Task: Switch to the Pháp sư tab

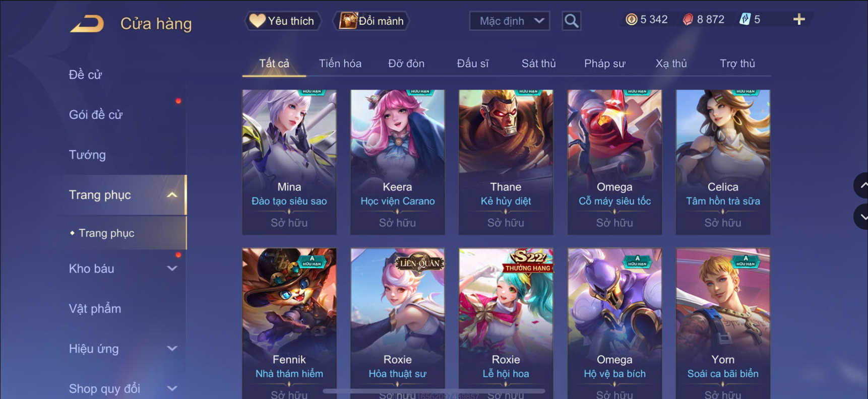Action: click(604, 63)
